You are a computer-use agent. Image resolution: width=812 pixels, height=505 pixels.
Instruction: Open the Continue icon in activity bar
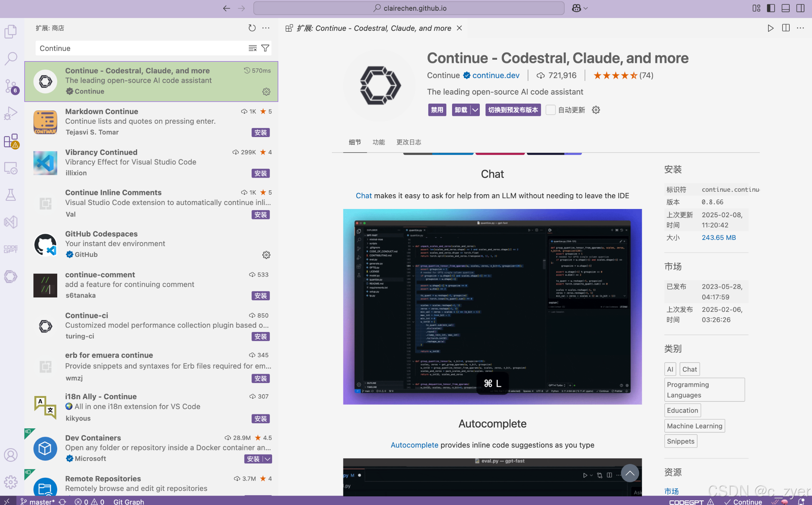point(11,276)
